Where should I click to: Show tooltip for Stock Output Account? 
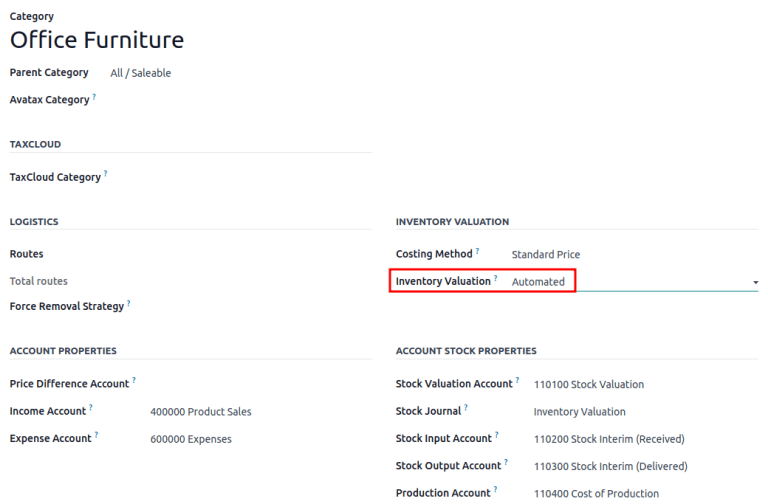click(x=506, y=463)
